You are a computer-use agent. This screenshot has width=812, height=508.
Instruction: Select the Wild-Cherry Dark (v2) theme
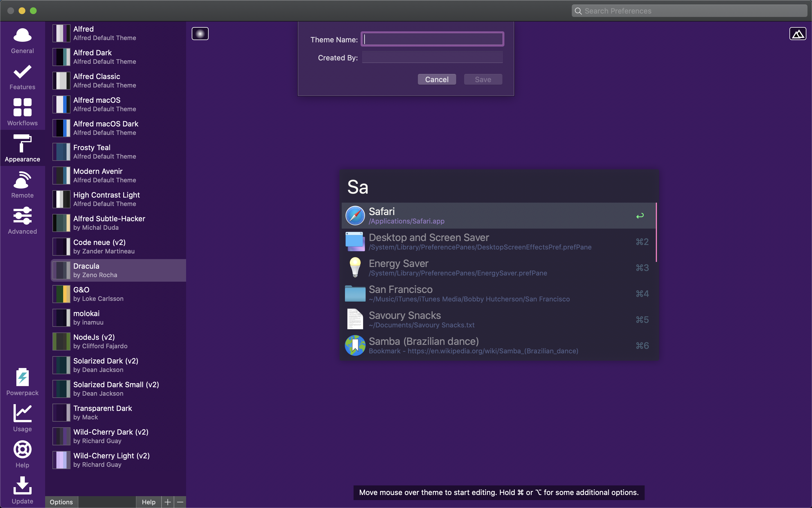118,436
